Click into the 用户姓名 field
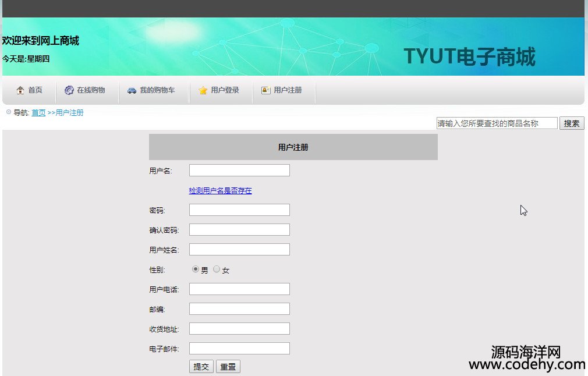The height and width of the screenshot is (376, 588). coord(239,249)
